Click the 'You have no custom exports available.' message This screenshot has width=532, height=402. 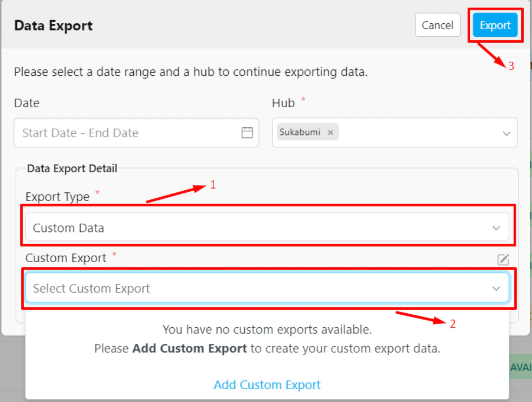point(267,329)
